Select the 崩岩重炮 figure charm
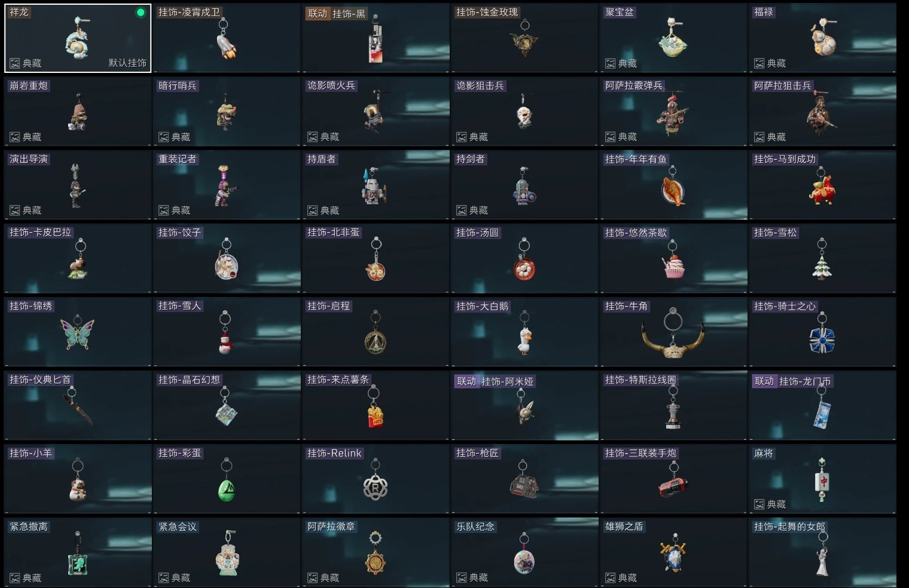This screenshot has width=909, height=588. tap(78, 111)
